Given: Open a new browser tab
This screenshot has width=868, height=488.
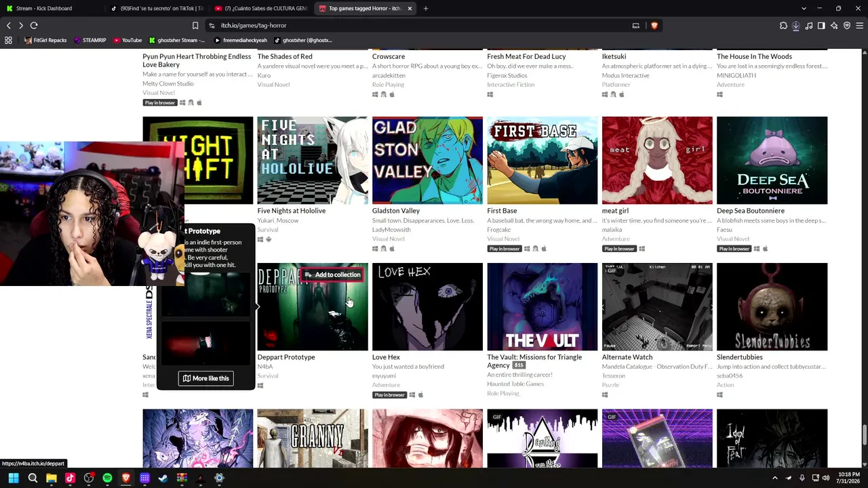Looking at the screenshot, I should click(x=426, y=8).
